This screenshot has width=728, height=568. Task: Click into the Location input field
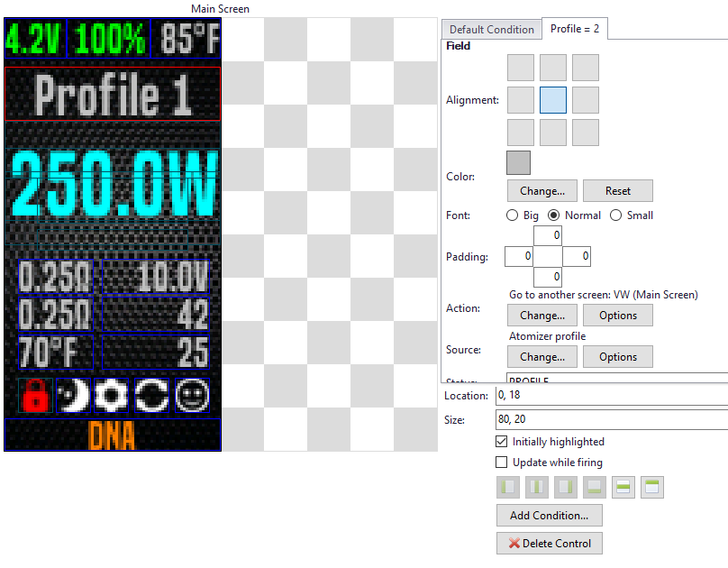point(609,395)
